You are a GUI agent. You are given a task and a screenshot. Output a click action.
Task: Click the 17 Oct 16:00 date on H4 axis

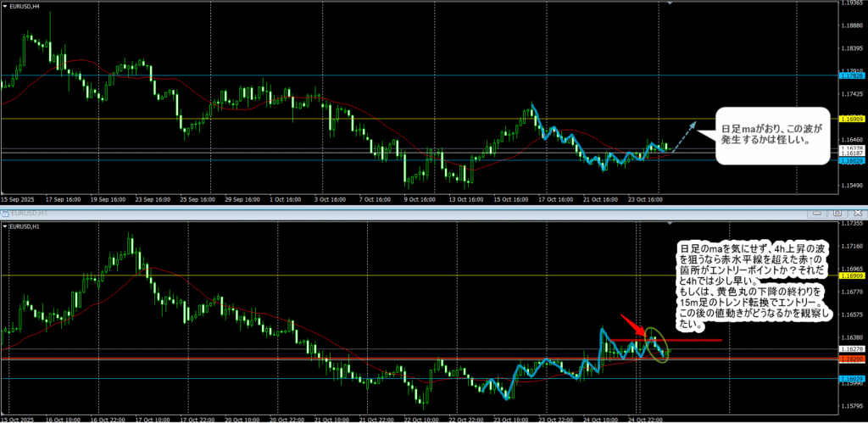coord(554,200)
